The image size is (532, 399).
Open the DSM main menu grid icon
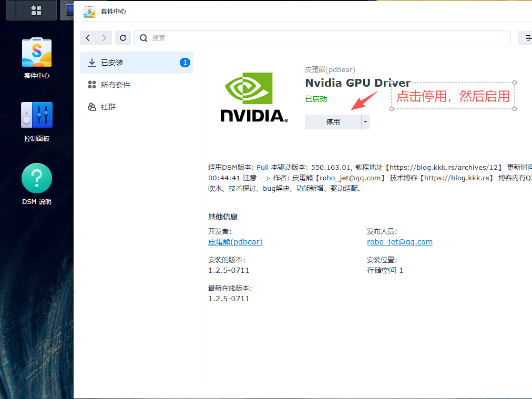36,10
